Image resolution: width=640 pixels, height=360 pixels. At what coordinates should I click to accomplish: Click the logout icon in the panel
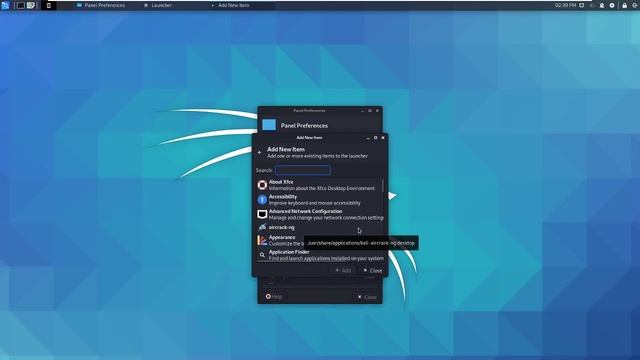(635, 5)
